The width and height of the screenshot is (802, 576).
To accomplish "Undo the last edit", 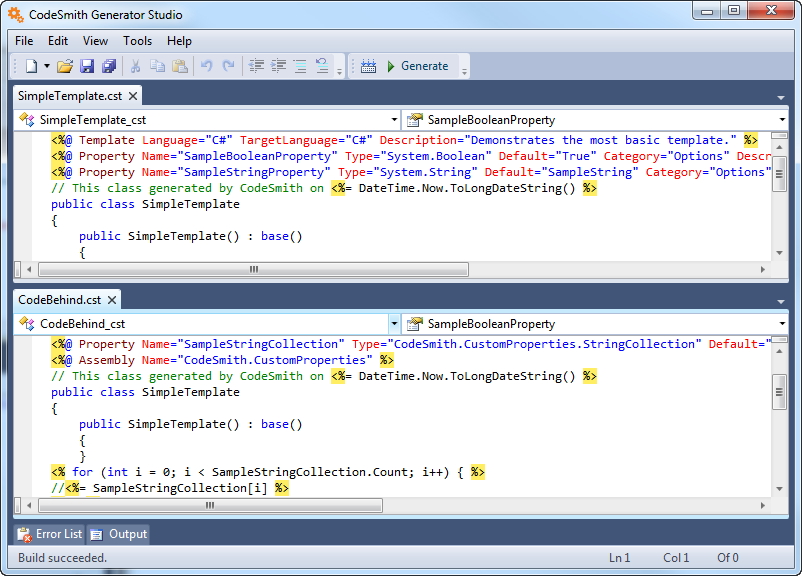I will point(207,66).
